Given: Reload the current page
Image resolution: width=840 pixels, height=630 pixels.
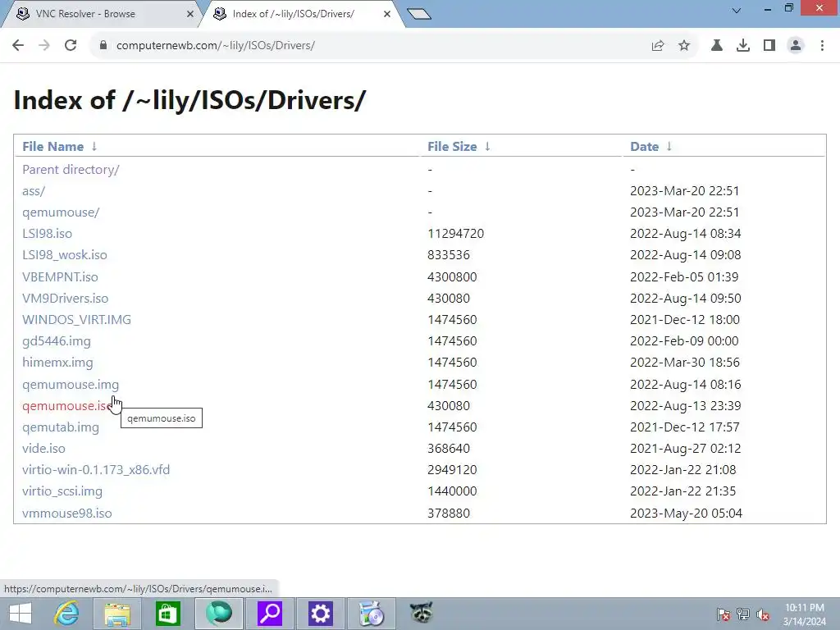Looking at the screenshot, I should click(x=71, y=46).
